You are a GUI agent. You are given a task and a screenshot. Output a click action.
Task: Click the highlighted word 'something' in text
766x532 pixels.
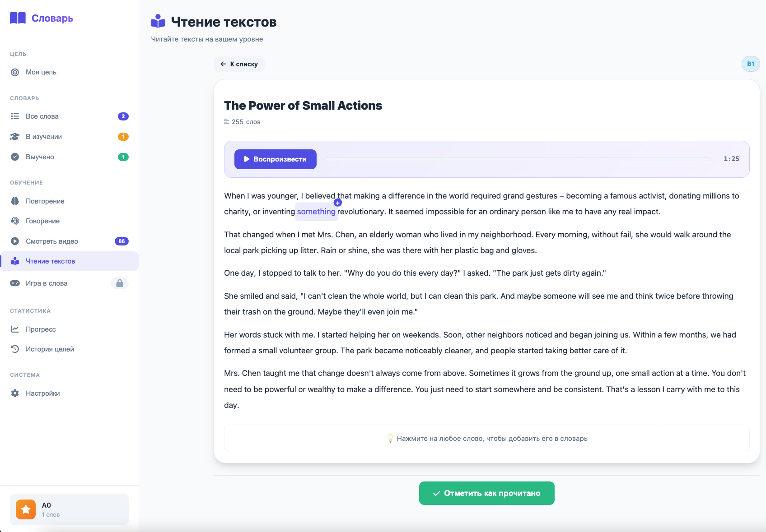click(x=316, y=212)
